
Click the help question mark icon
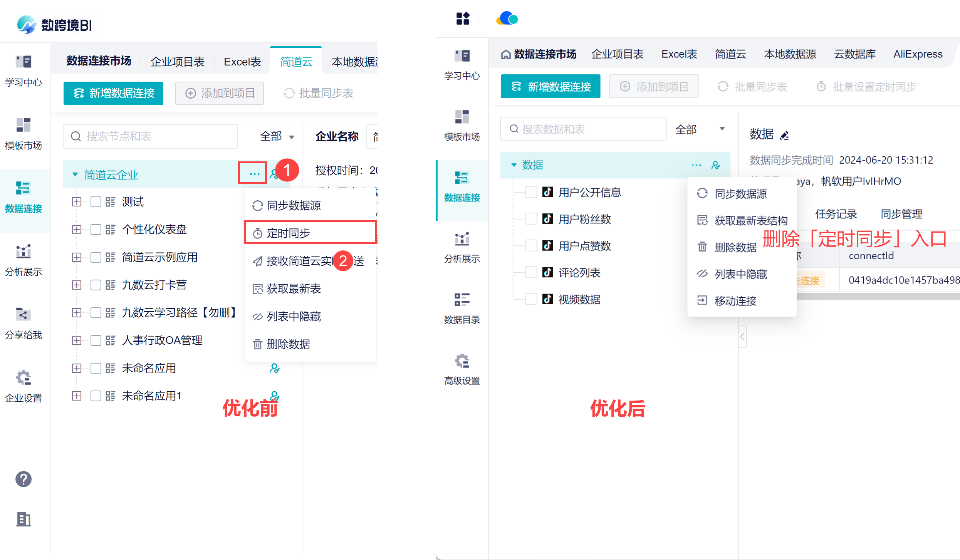23,479
